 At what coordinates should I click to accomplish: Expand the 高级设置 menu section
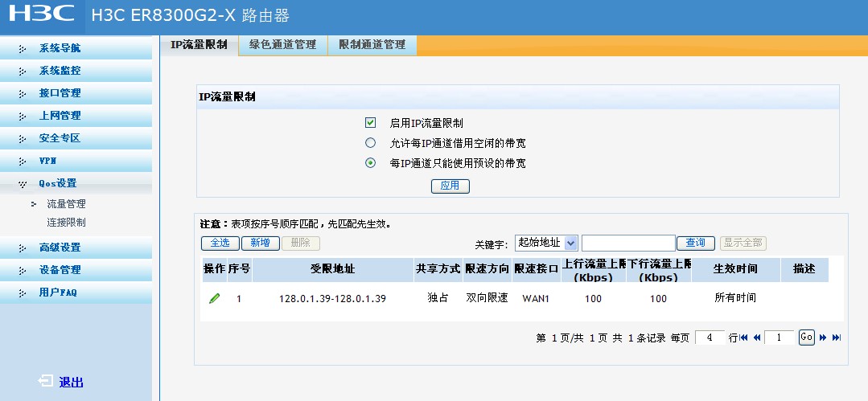coord(60,248)
